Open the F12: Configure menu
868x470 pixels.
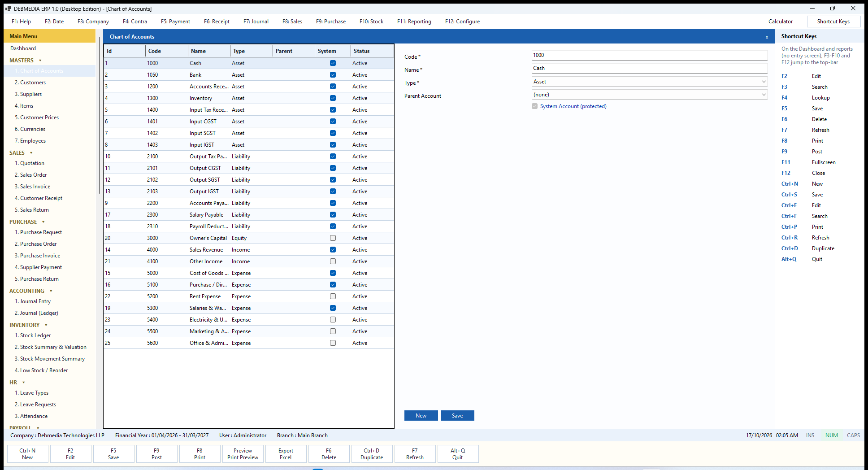(462, 22)
